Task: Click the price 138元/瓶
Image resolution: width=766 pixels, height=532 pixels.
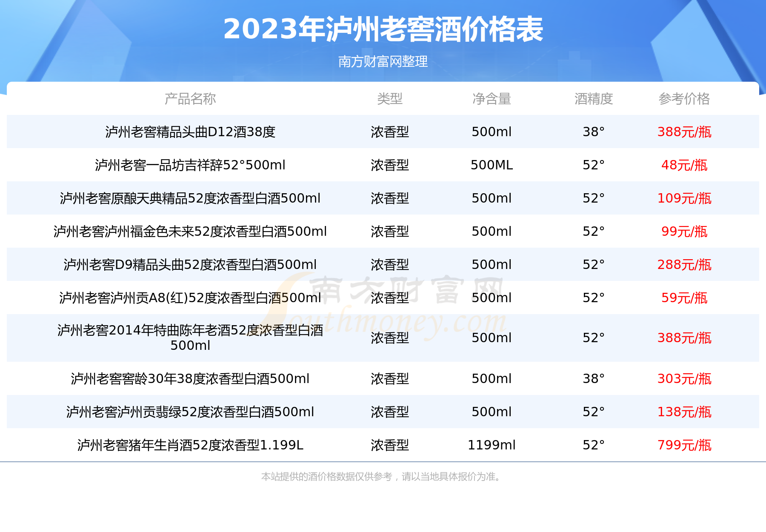Action: [x=684, y=412]
